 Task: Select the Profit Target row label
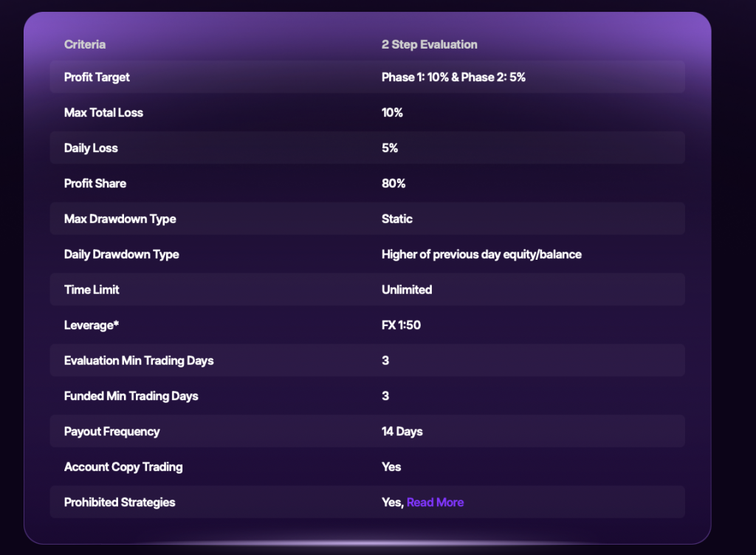tap(97, 77)
